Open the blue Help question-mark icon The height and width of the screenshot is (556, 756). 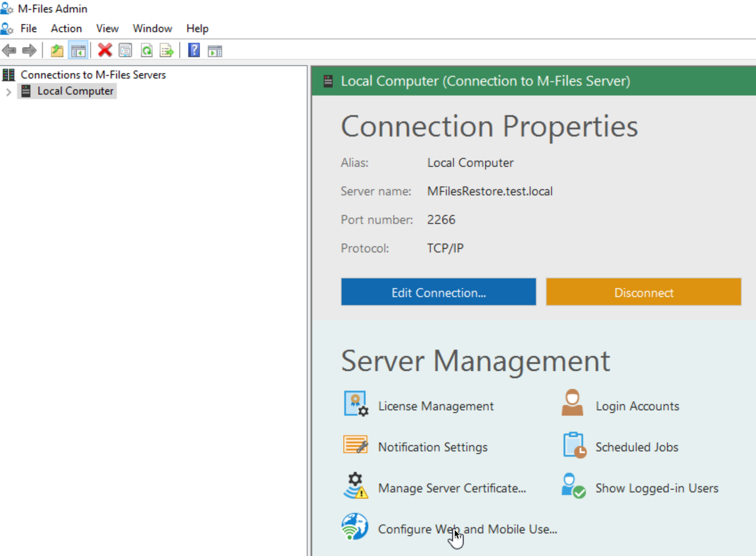pos(194,50)
